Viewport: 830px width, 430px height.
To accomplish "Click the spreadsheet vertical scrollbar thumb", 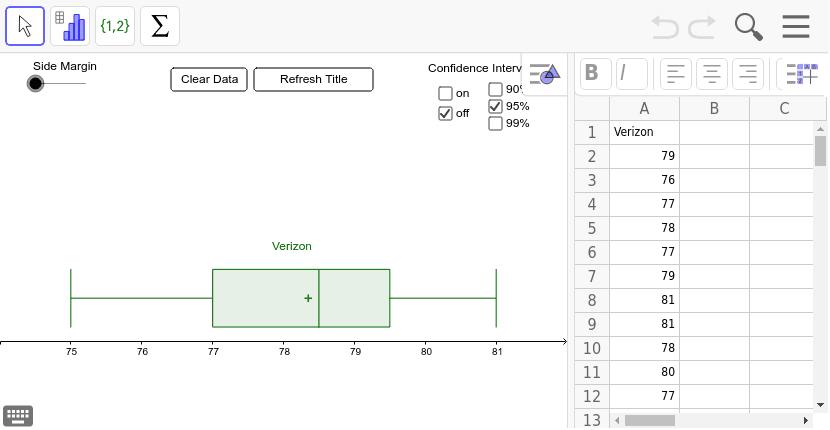I will pos(820,151).
